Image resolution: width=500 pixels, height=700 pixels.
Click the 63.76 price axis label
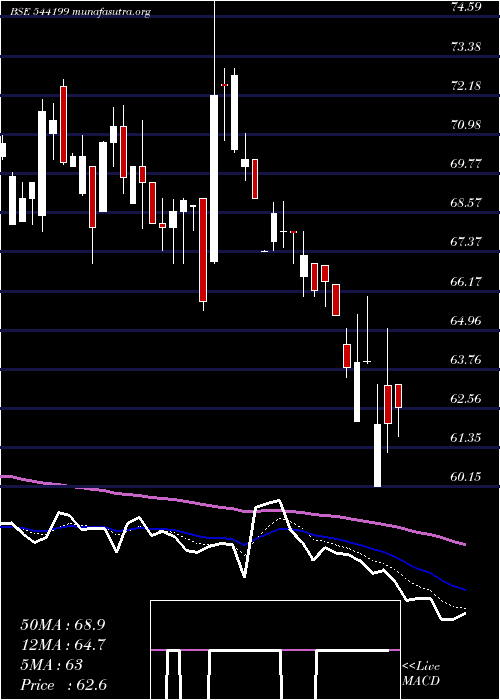point(467,359)
